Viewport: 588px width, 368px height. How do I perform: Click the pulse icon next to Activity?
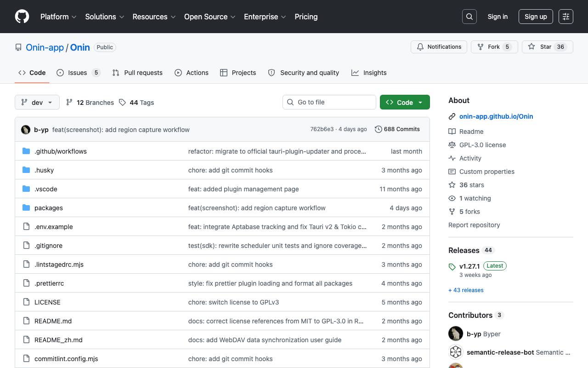point(452,158)
